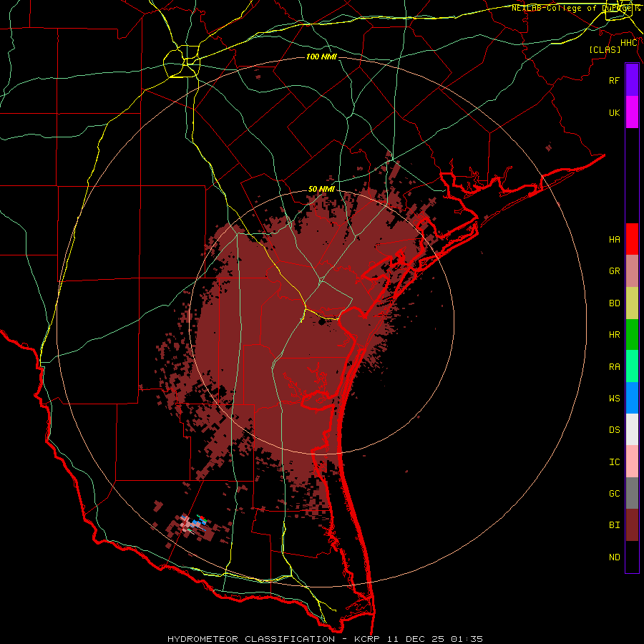Click the NEXLAB-College of DuPage credit text
This screenshot has height=644, width=644.
point(575,8)
